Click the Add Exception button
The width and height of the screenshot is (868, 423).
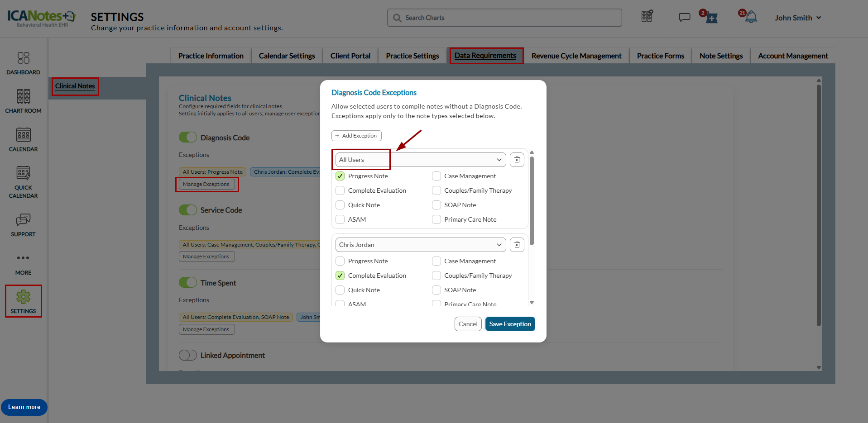356,136
